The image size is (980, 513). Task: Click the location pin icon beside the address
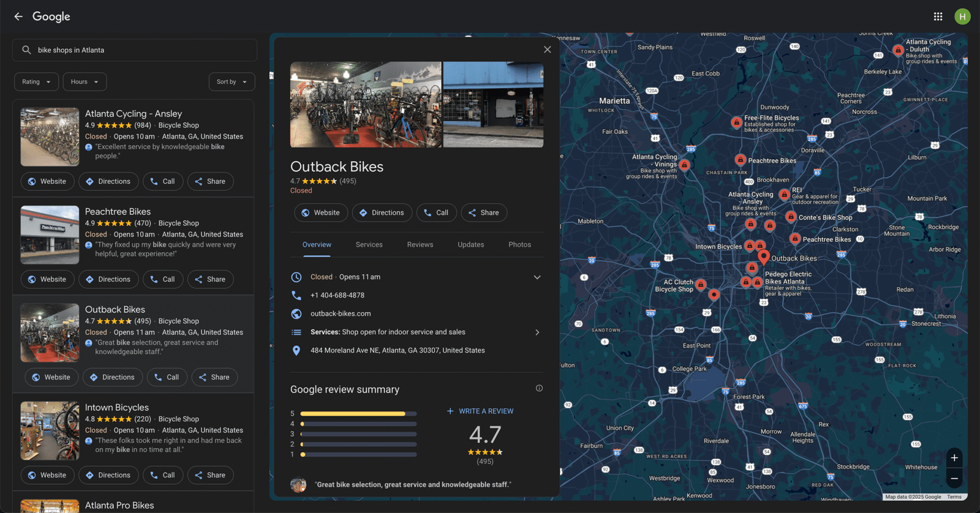tap(296, 350)
